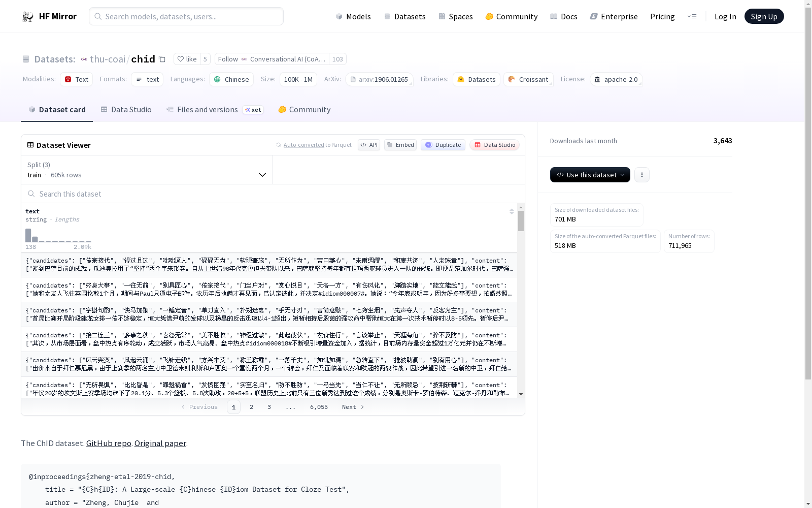The height and width of the screenshot is (508, 812).
Task: Click the viewer scrollbar down arrow
Action: point(521,394)
